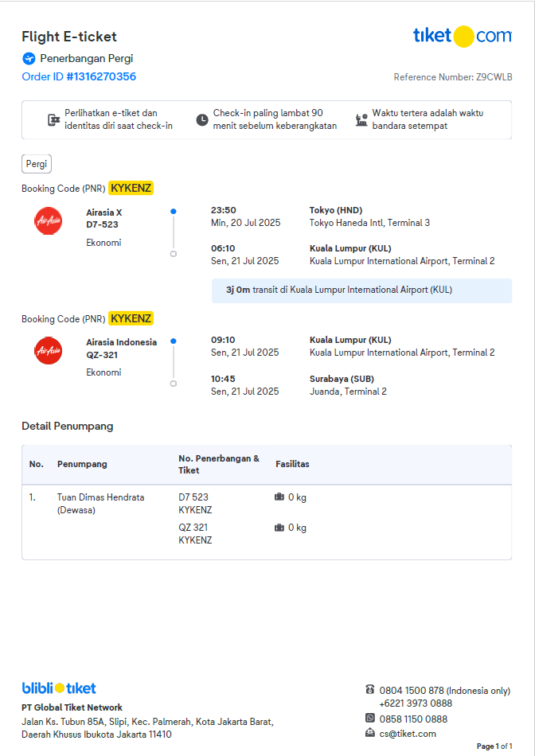Click the baggage icon in the D7 523 row
The width and height of the screenshot is (535, 756).
click(279, 497)
